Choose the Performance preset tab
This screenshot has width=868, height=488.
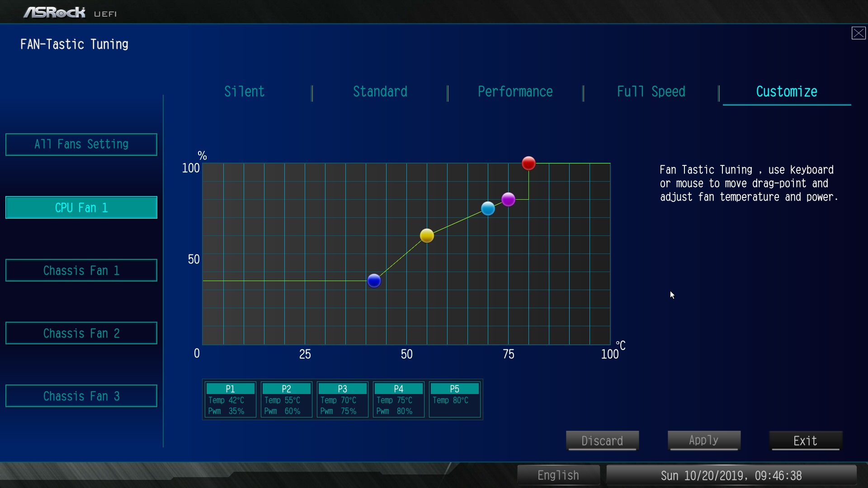point(515,92)
